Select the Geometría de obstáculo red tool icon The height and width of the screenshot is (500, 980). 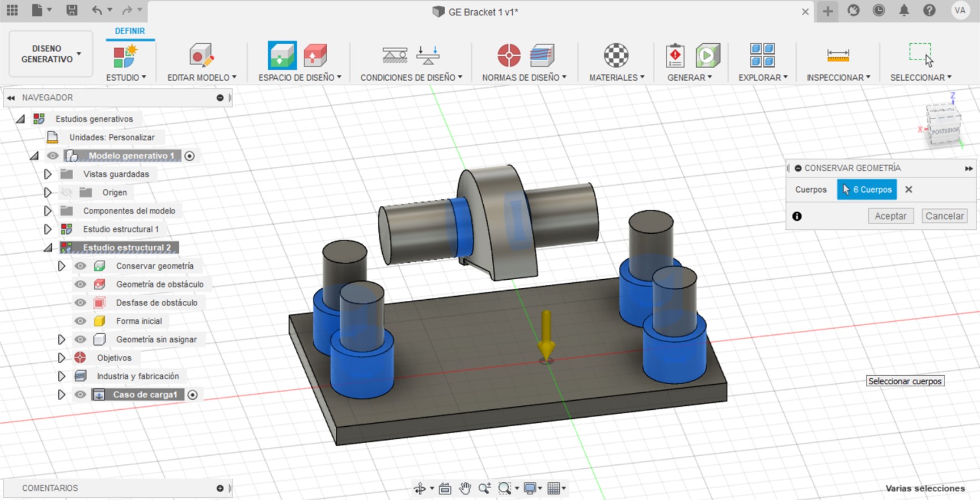point(315,56)
